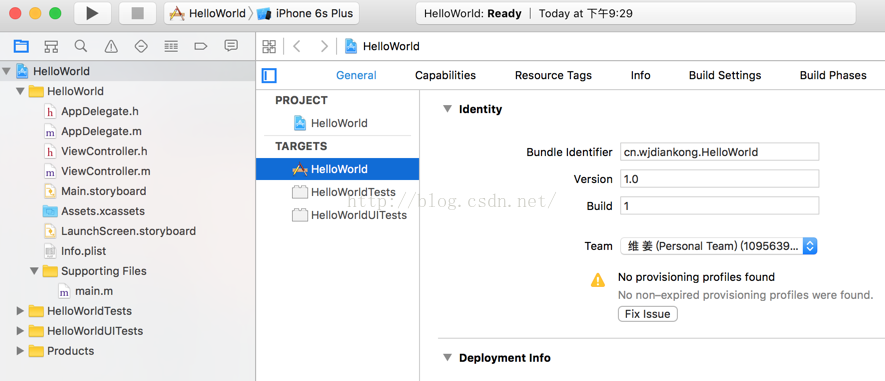The height and width of the screenshot is (381, 885).
Task: Open the Report navigator speech bubble
Action: [x=231, y=46]
